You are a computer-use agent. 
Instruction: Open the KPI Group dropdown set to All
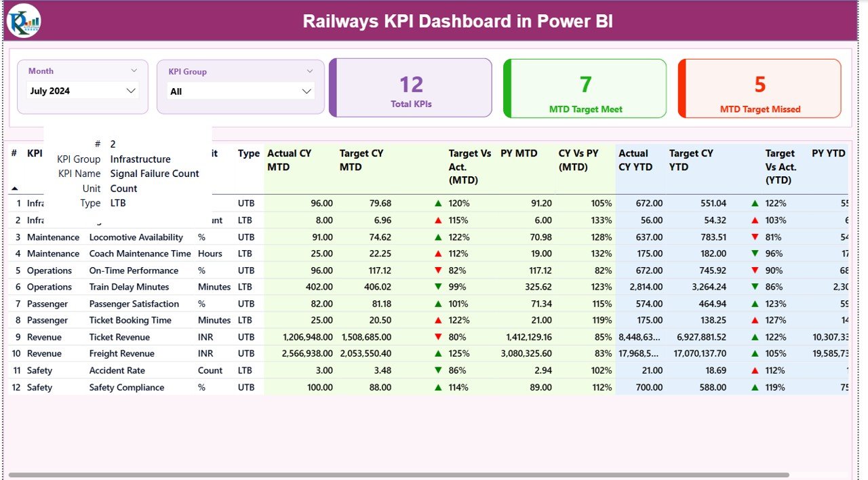pos(241,90)
